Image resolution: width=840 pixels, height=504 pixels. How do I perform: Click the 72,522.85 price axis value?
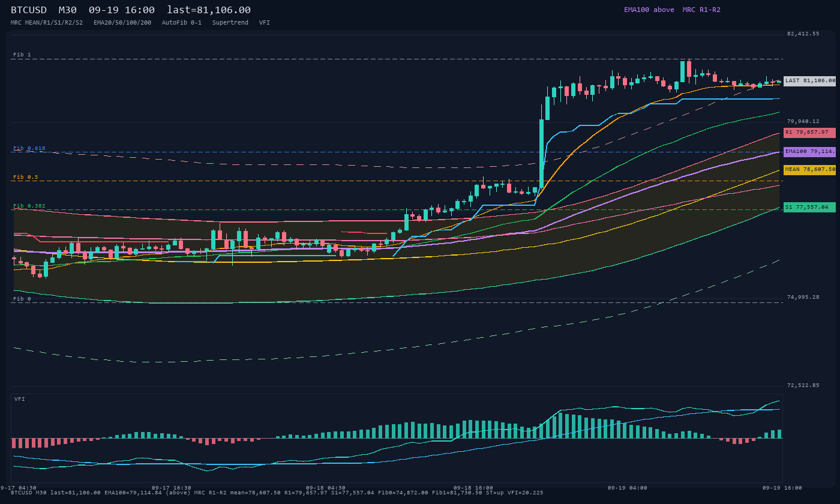pyautogui.click(x=803, y=385)
